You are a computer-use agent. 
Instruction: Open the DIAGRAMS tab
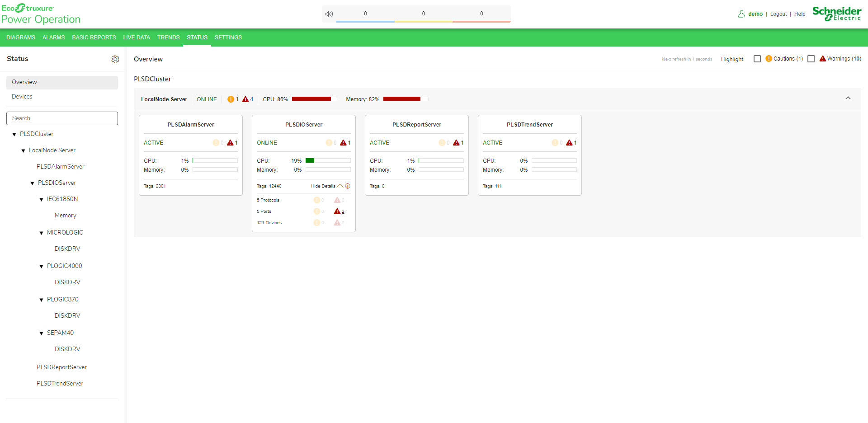(x=21, y=38)
